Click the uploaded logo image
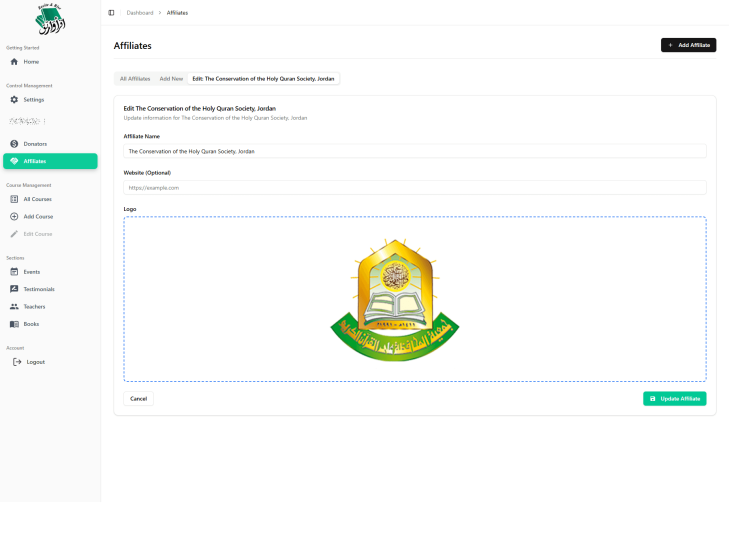This screenshot has height=540, width=729. pyautogui.click(x=395, y=300)
